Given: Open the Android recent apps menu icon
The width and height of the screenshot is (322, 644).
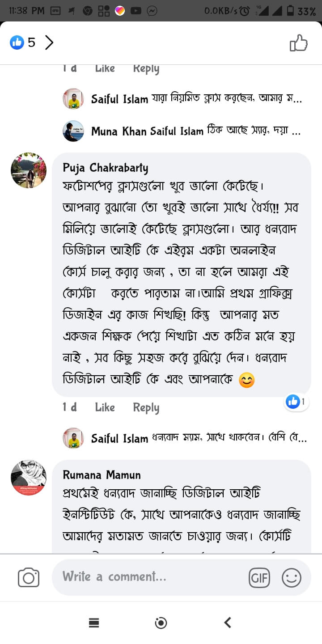Looking at the screenshot, I should tap(94, 623).
